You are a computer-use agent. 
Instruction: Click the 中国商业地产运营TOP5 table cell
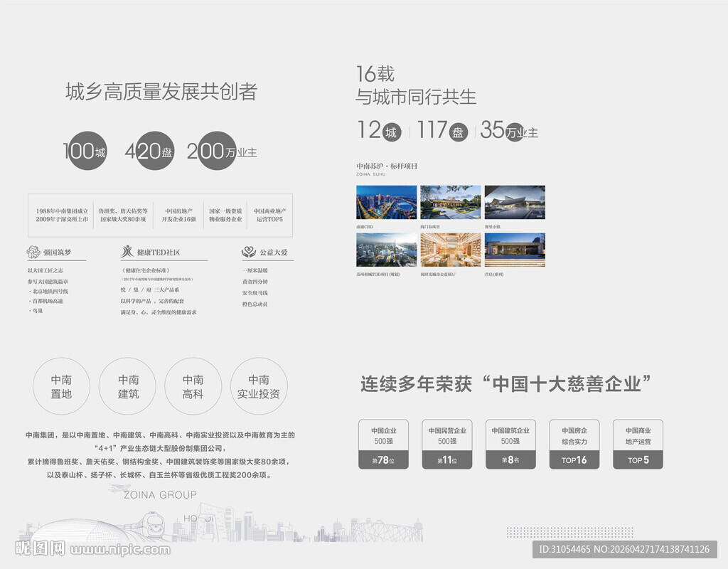point(269,215)
